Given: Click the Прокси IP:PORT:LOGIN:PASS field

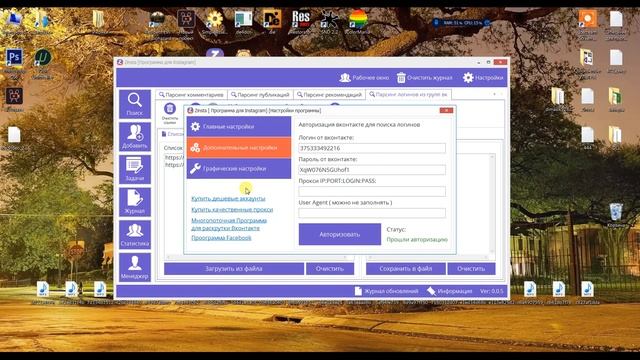Looking at the screenshot, I should pos(372,191).
